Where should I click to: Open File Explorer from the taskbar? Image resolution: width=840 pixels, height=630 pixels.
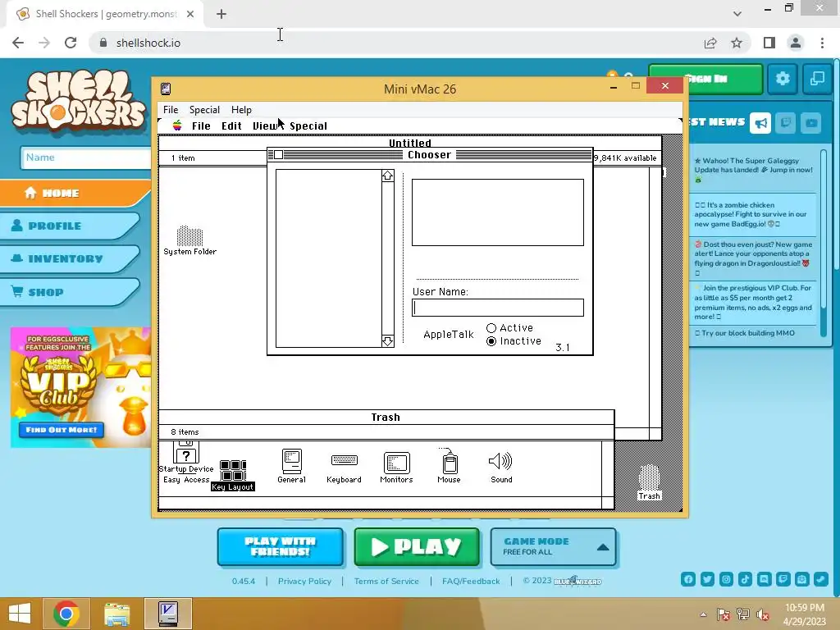tap(116, 614)
